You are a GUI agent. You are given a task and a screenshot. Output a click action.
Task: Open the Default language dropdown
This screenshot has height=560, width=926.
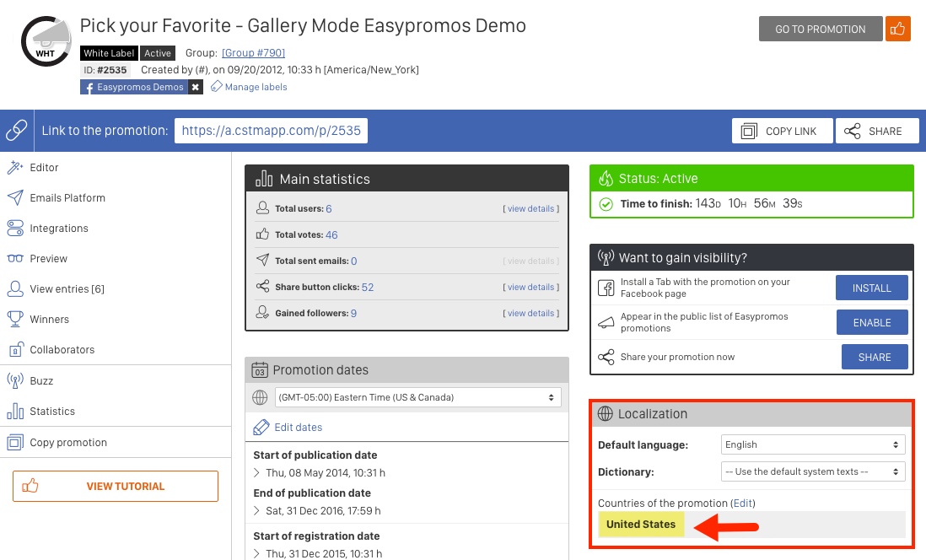813,444
